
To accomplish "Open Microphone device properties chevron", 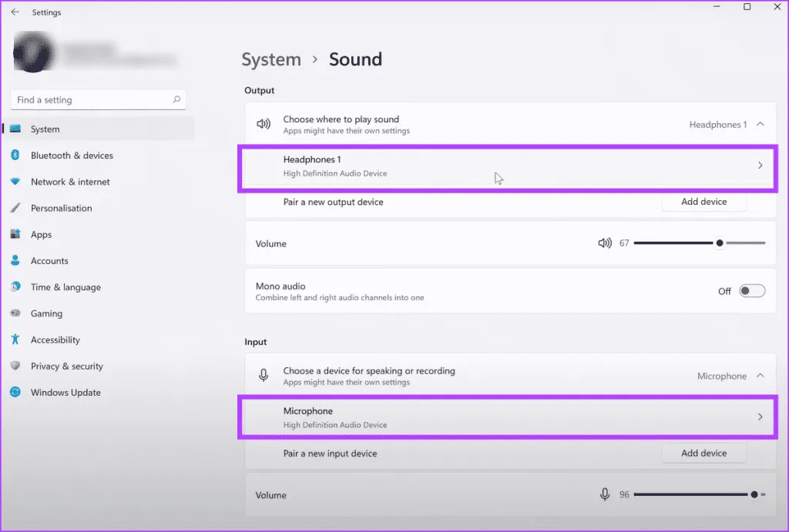I will [x=760, y=417].
